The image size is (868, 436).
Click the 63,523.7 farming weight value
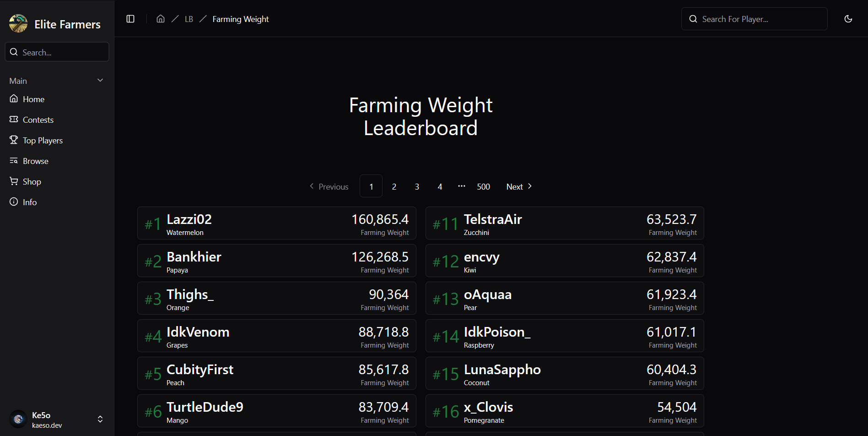672,219
